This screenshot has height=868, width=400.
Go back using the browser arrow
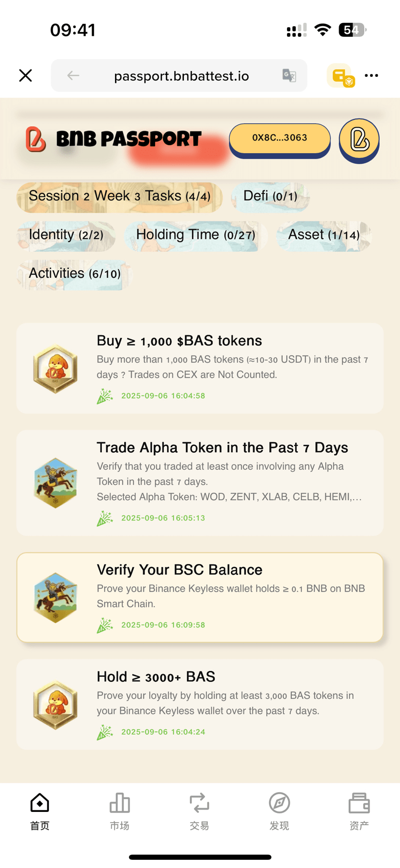(73, 75)
